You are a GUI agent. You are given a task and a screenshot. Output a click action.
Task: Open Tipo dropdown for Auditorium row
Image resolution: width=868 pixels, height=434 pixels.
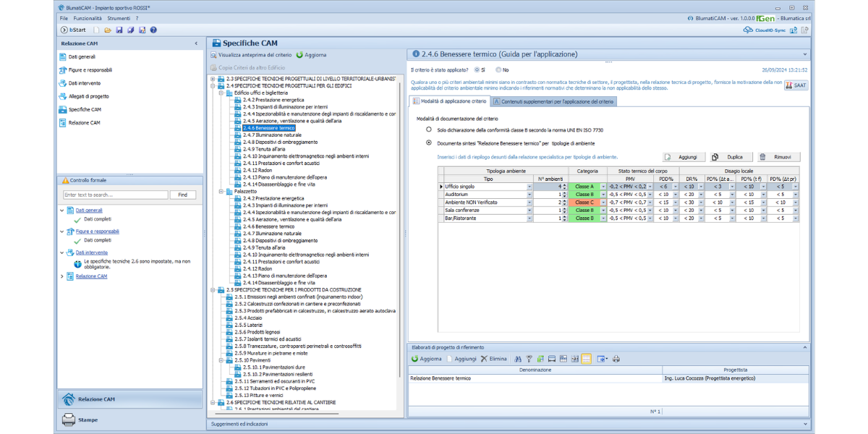[529, 195]
